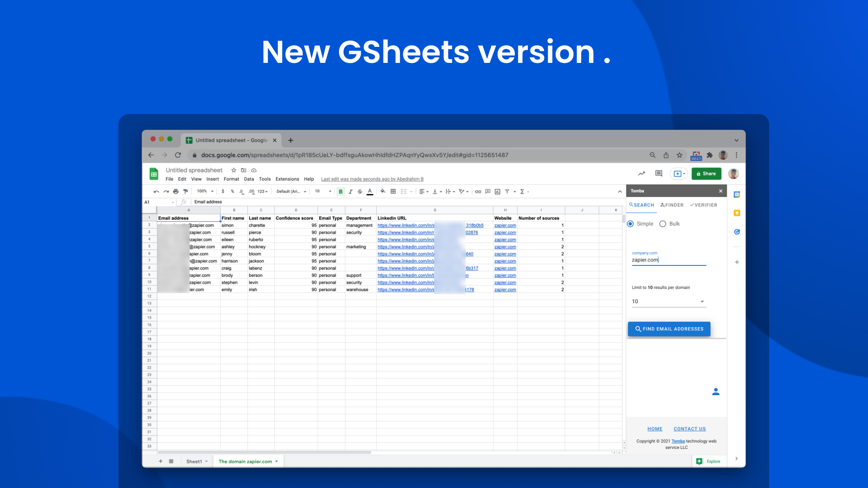Open vertical align dropdown
The height and width of the screenshot is (488, 868).
pos(437,191)
